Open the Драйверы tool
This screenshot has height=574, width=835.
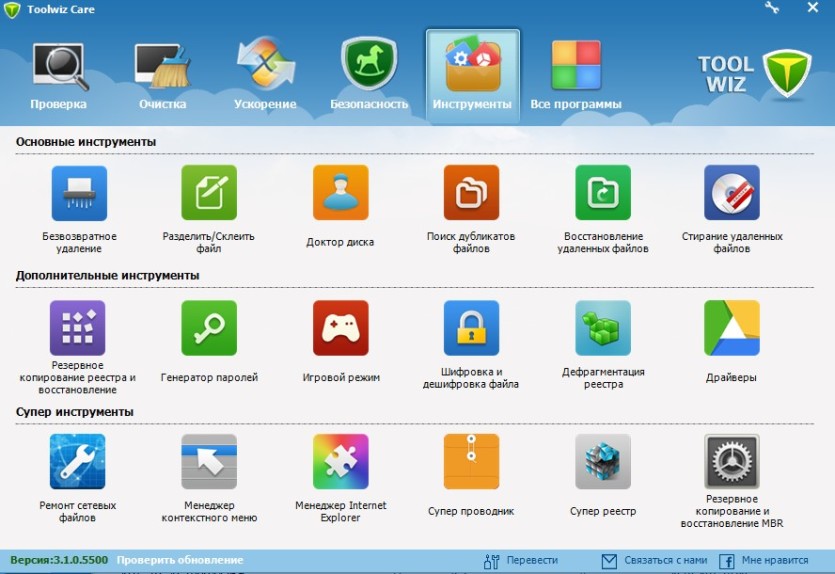click(x=732, y=328)
